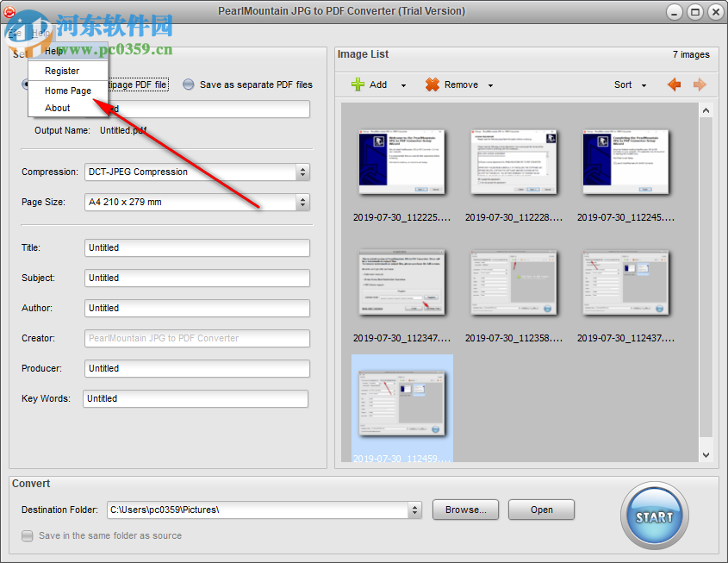Expand the Add button's dropdown arrow
728x563 pixels.
pyautogui.click(x=401, y=84)
